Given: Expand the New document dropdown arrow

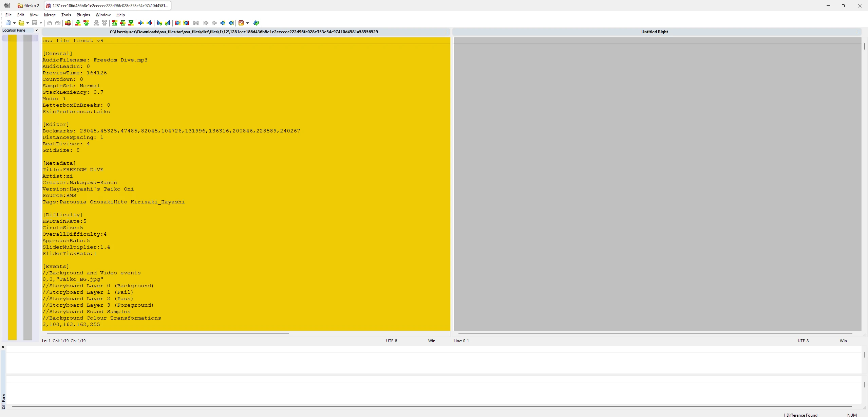Looking at the screenshot, I should [14, 23].
